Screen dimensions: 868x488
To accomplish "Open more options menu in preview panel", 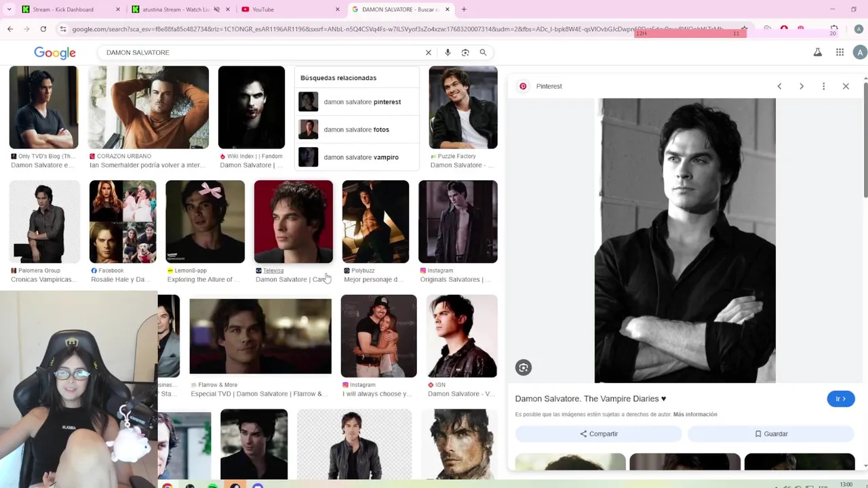I will pyautogui.click(x=823, y=86).
